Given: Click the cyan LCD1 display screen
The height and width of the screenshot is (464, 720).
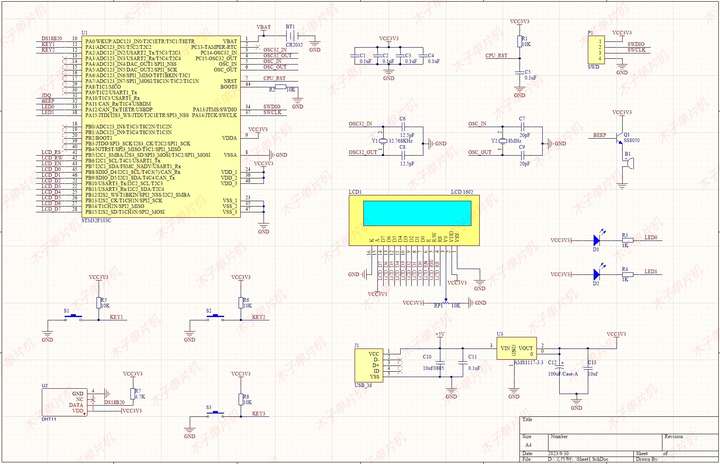Looking at the screenshot, I should (x=417, y=213).
